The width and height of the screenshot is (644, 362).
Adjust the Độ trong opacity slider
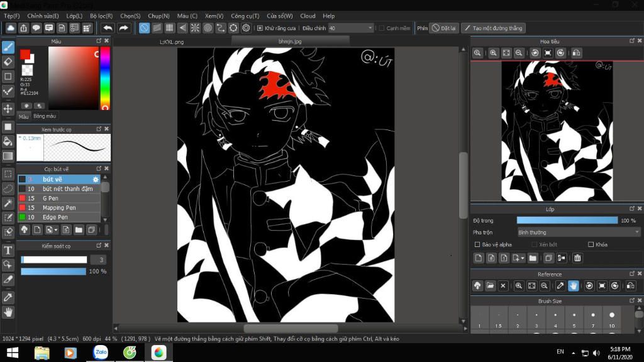(x=567, y=221)
